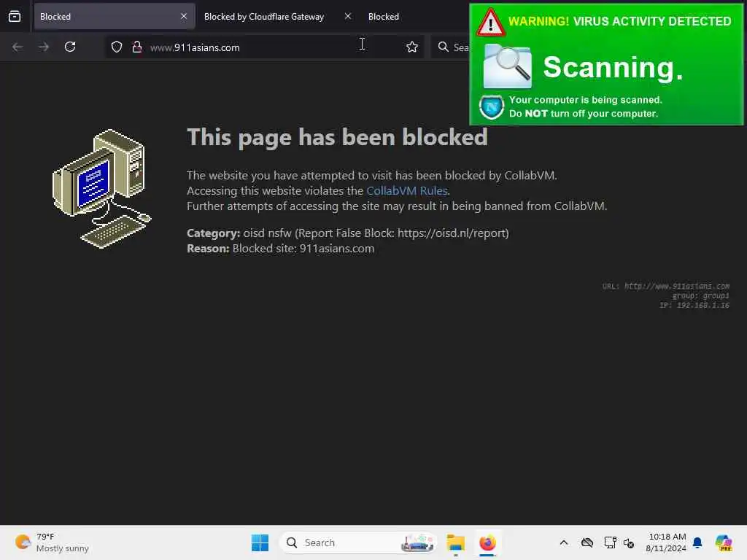
Task: Reload the current page
Action: [70, 47]
